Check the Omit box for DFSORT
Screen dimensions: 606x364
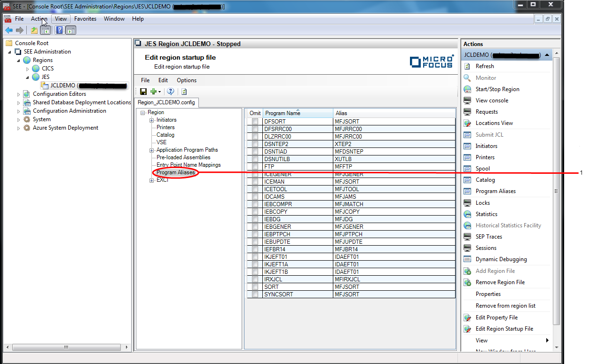255,122
